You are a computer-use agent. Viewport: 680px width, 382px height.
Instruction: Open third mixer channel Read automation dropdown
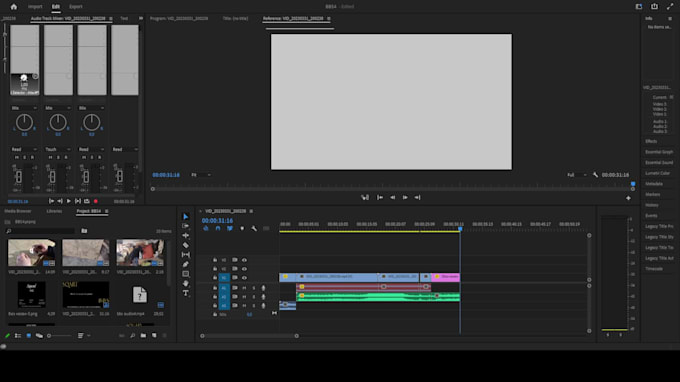click(x=91, y=149)
